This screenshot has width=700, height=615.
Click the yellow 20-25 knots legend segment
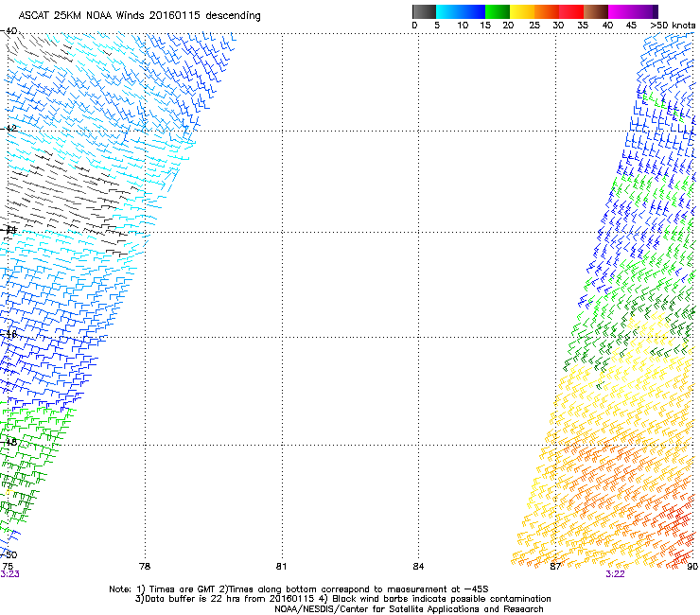tap(522, 11)
